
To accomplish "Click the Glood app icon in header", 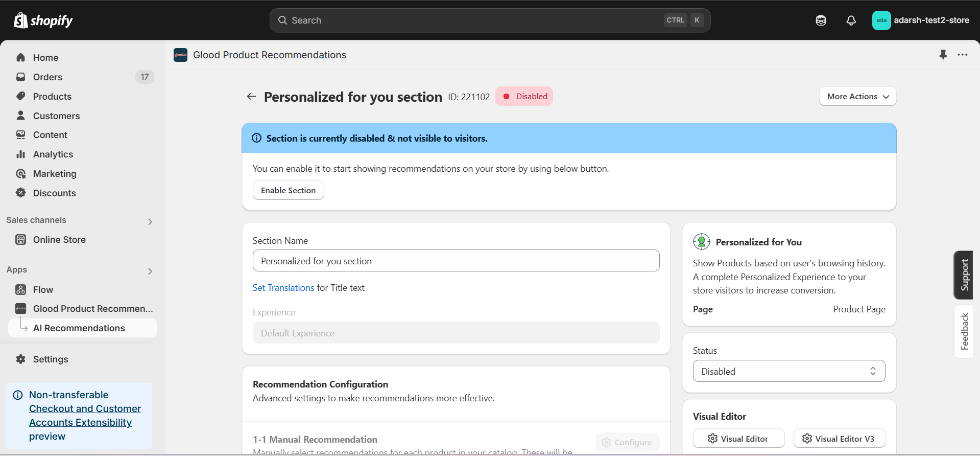I will tap(180, 55).
